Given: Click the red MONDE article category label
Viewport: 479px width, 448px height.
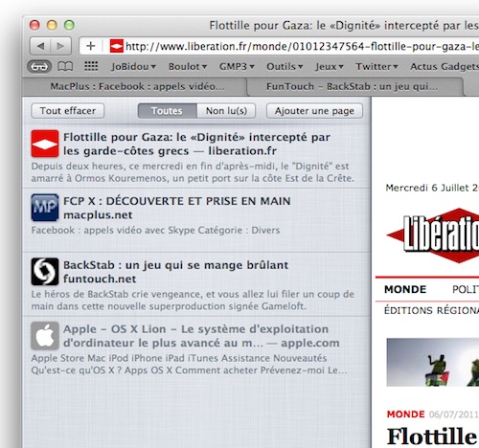Looking at the screenshot, I should (405, 414).
